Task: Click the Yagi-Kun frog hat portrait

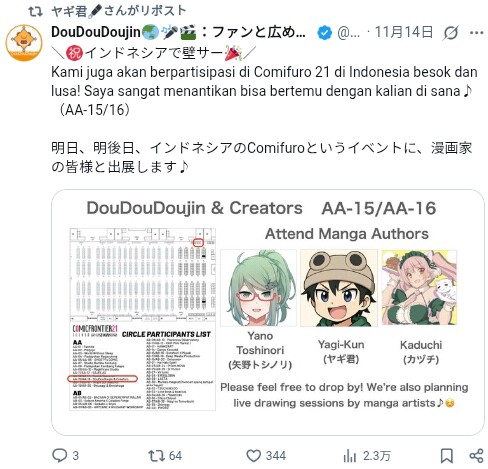Action: [339, 288]
